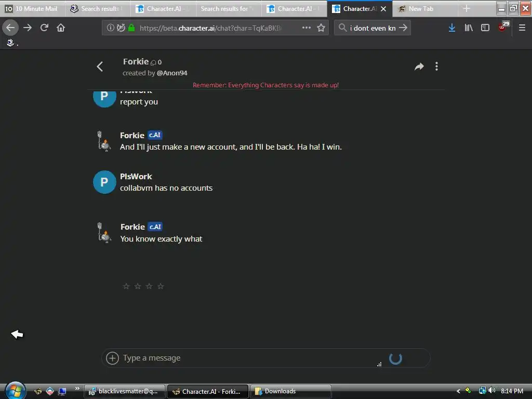532x399 pixels.
Task: Expand quick launch chevron on taskbar
Action: 77,389
